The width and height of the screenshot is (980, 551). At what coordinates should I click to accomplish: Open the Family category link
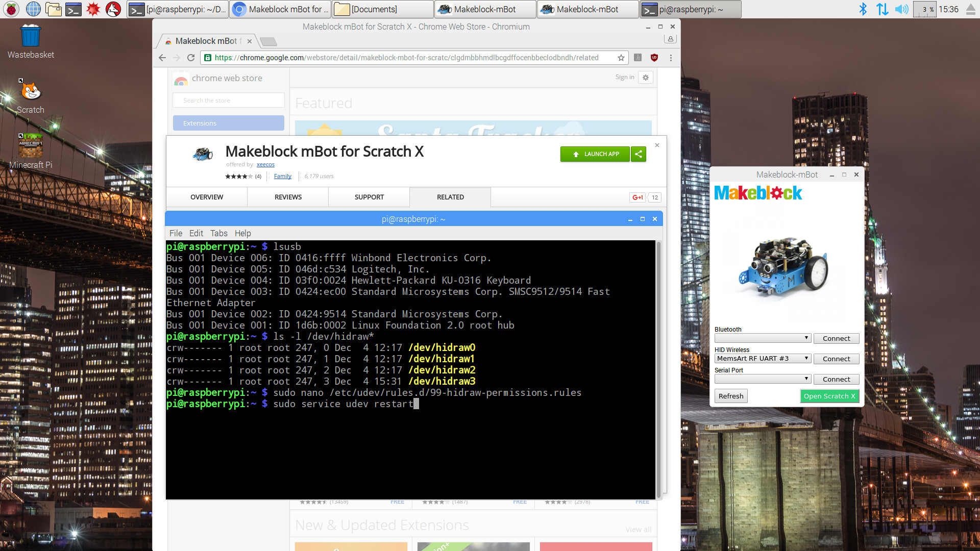[x=282, y=176]
